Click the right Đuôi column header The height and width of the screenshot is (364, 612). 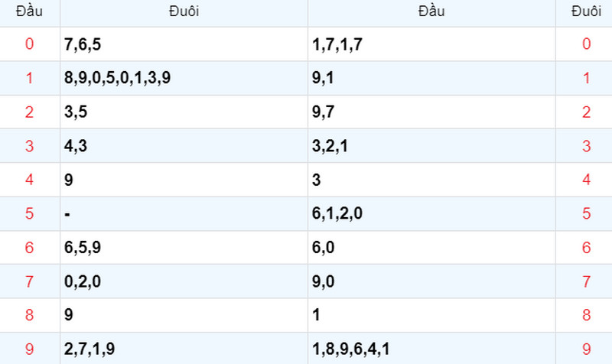[x=586, y=11]
